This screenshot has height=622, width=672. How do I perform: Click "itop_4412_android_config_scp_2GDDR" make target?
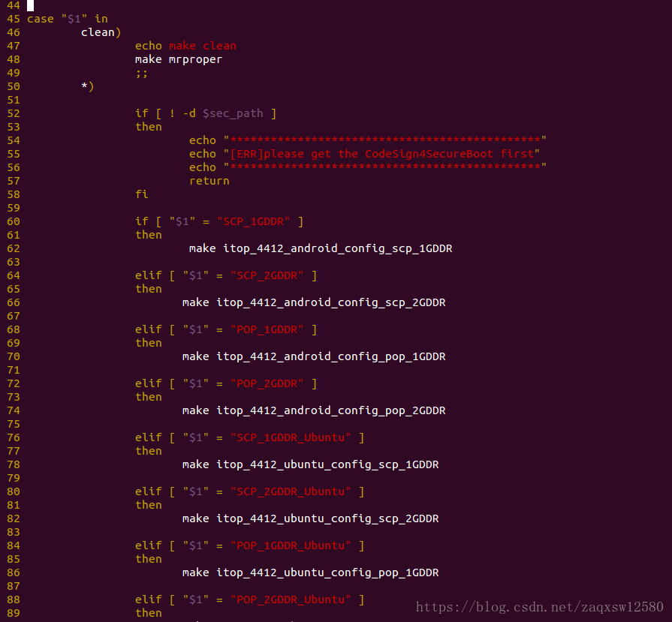[331, 303]
